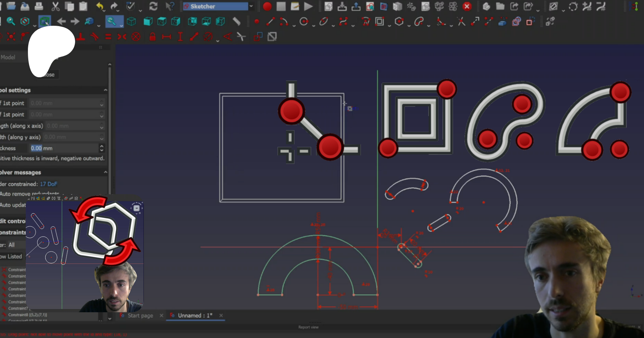Switch to the Start page tab
644x338 pixels.
140,315
